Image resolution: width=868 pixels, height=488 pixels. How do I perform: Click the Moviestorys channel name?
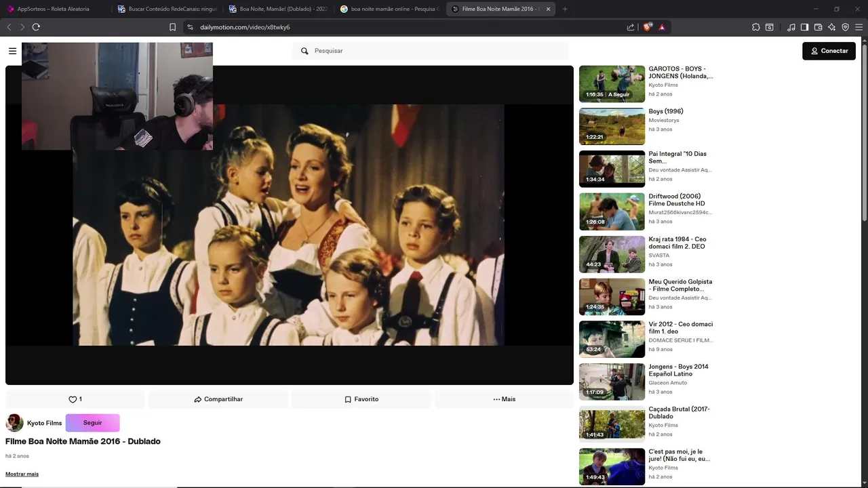(x=664, y=121)
